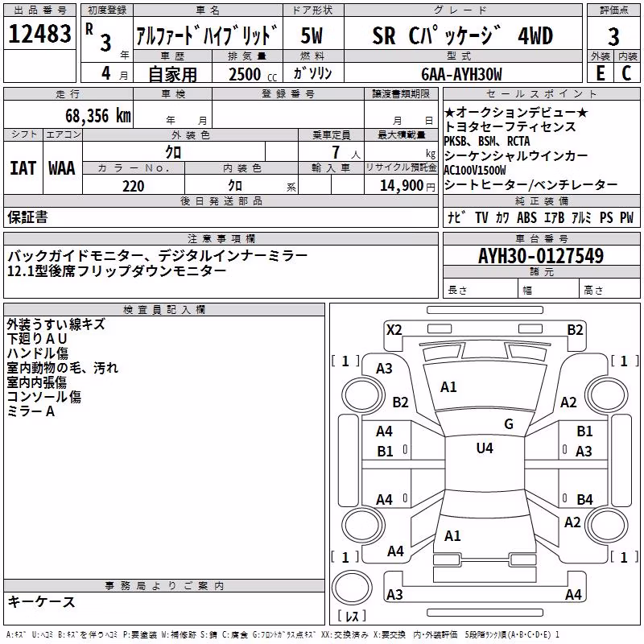Click the model code 6AA-AYH30W
Image resolution: width=644 pixels, height=644 pixels.
461,74
